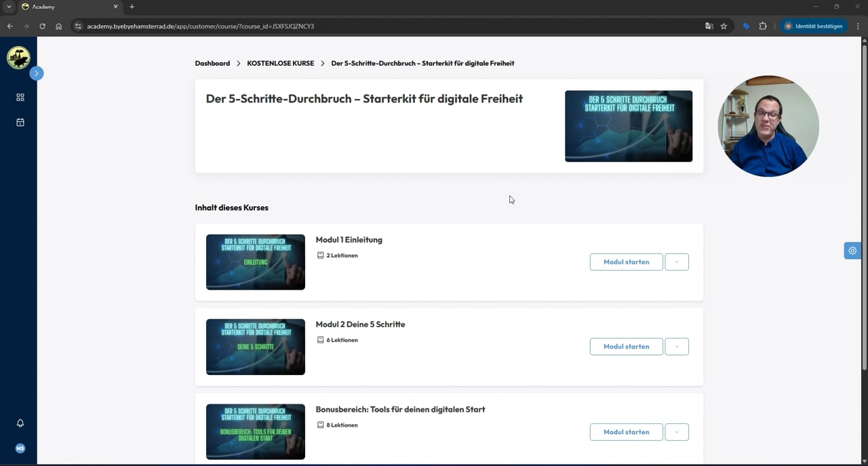Expand the sidebar with blue arrow button

pyautogui.click(x=37, y=73)
